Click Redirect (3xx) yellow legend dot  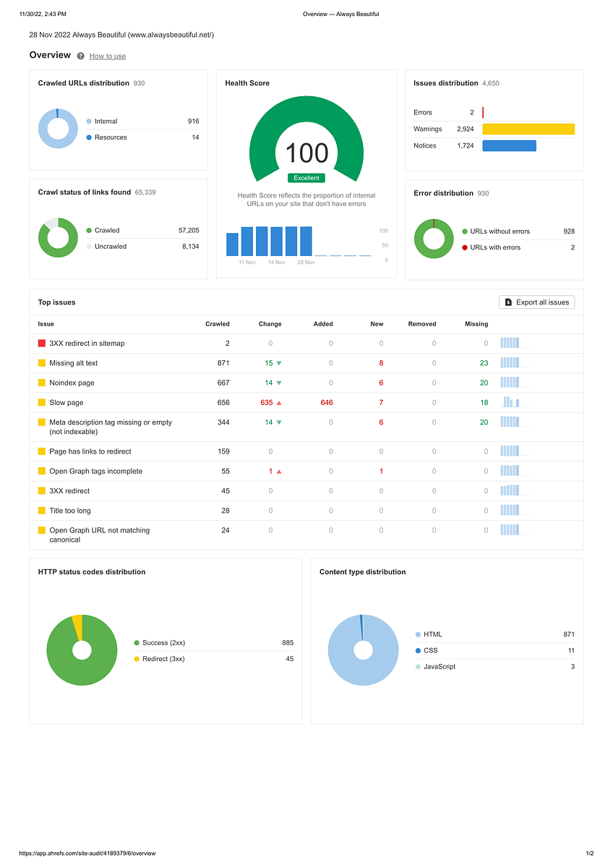[137, 659]
